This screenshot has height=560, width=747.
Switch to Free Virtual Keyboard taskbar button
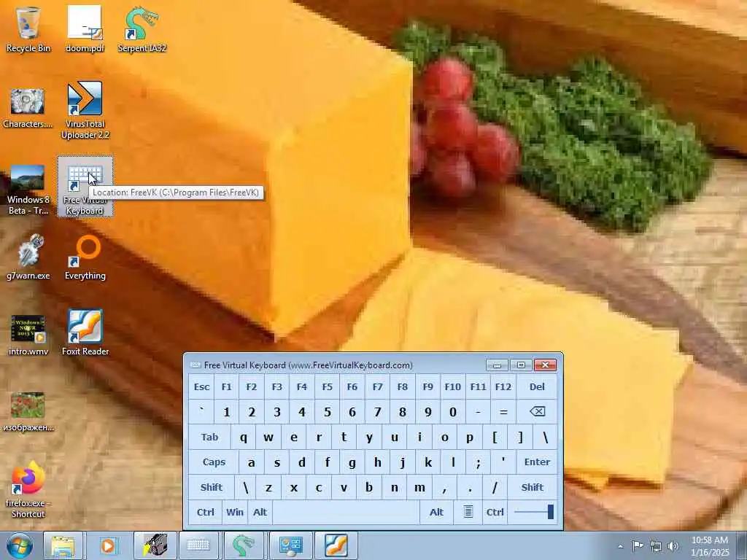pyautogui.click(x=198, y=545)
